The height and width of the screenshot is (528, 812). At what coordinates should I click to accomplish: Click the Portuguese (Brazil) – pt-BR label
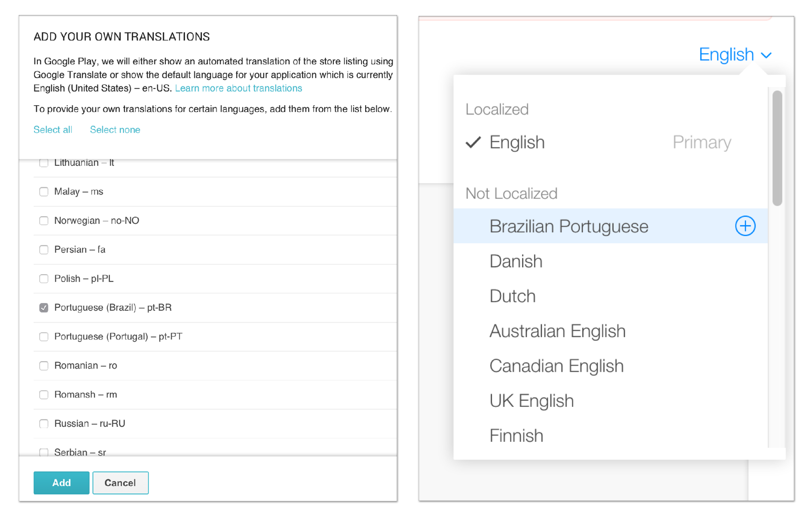click(x=113, y=308)
